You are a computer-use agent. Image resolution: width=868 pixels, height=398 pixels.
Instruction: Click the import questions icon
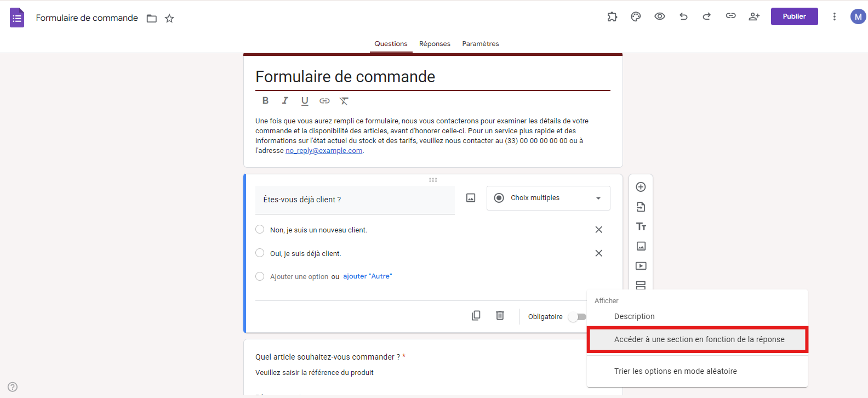[x=641, y=207]
